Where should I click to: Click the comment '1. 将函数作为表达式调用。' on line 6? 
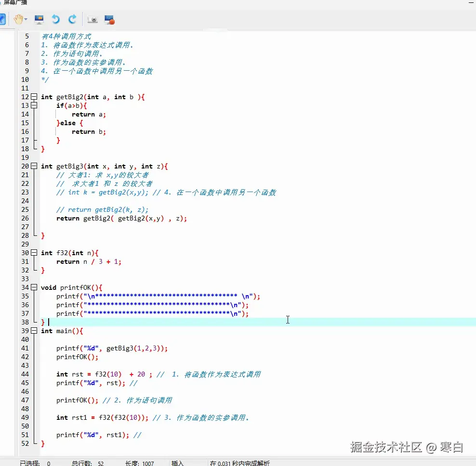click(87, 45)
